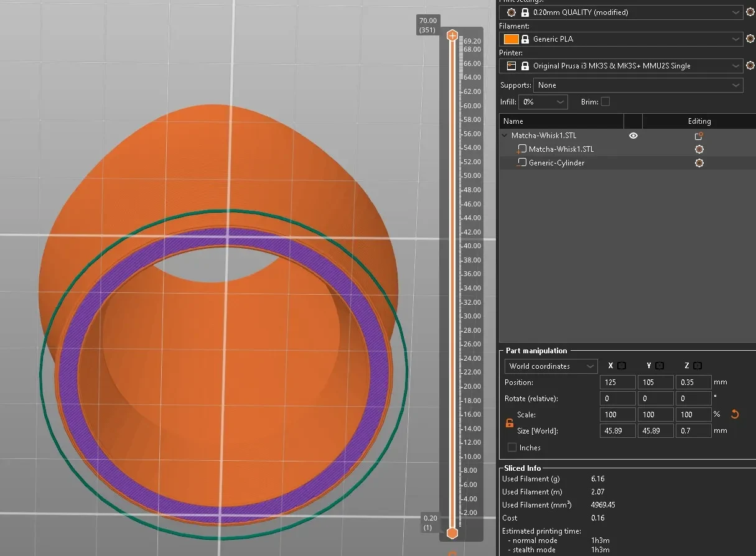Click the Used Filament (g) value 6.16

pyautogui.click(x=598, y=479)
